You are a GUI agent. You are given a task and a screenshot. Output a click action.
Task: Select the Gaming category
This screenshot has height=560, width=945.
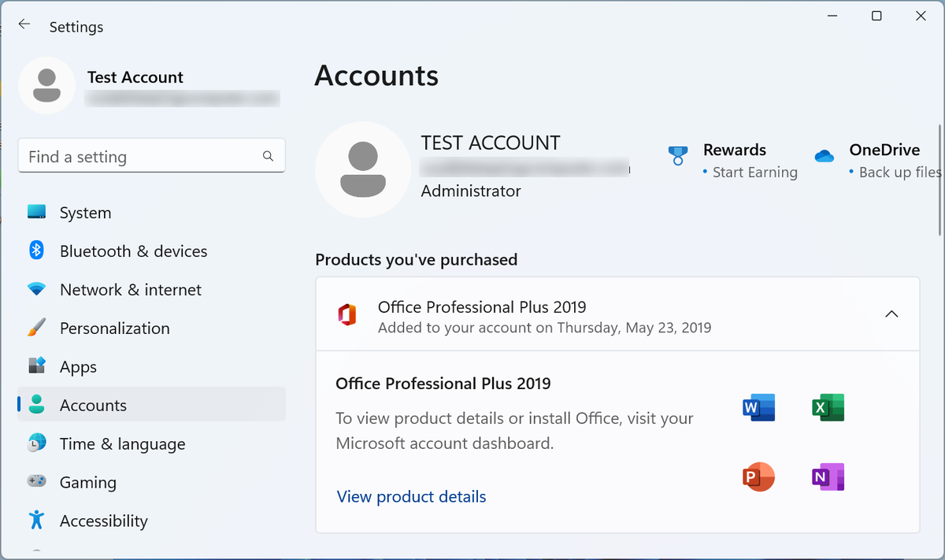(87, 483)
